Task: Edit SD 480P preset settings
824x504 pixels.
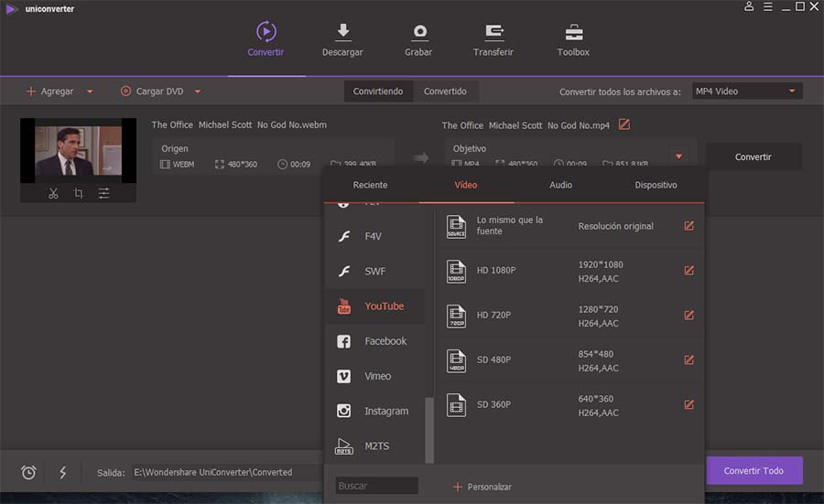Action: click(x=688, y=359)
